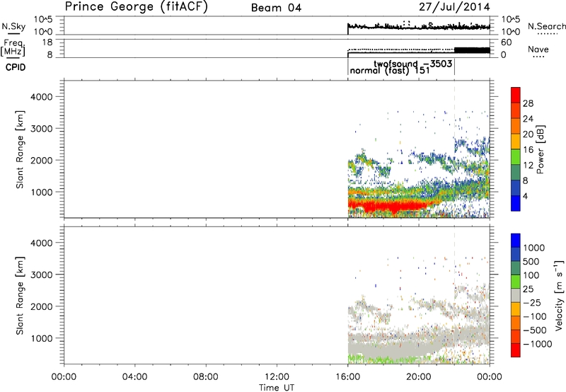The image size is (566, 392).
Task: Click the '12:00' time tick label
Action: coord(277,377)
